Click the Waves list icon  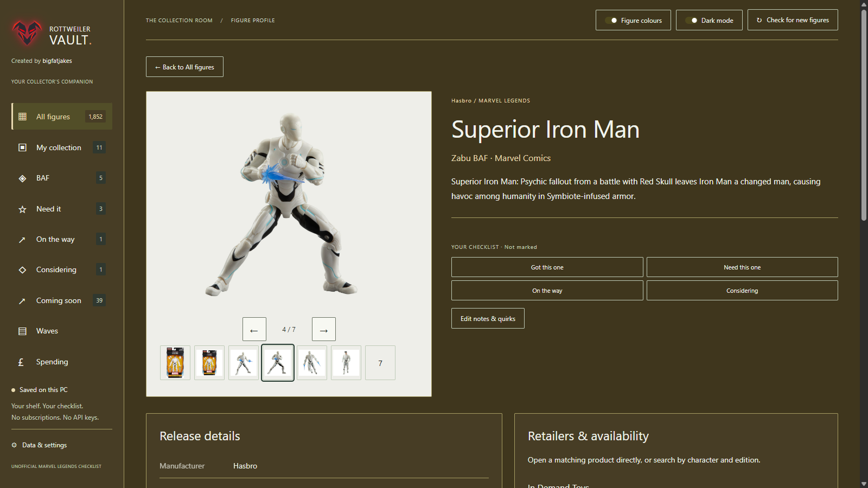22,331
